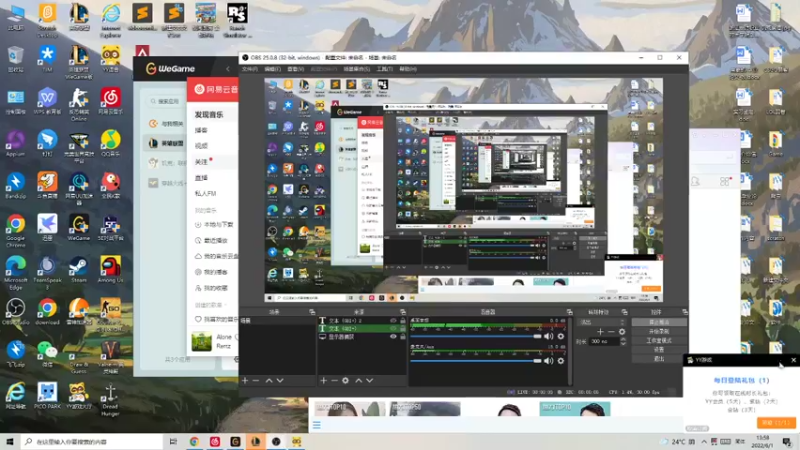Viewport: 800px width, 450px height.
Task: Open NetEase Cloud Music taskbar icon
Action: coord(215,441)
